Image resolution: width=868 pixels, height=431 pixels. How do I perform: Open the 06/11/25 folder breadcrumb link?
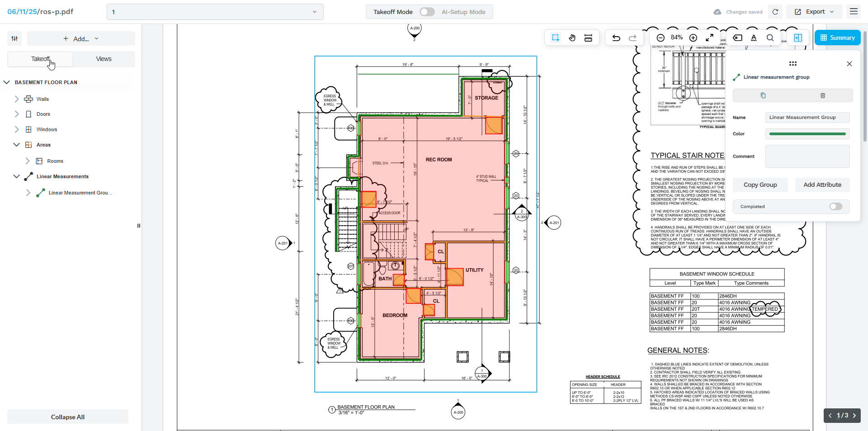pyautogui.click(x=22, y=12)
